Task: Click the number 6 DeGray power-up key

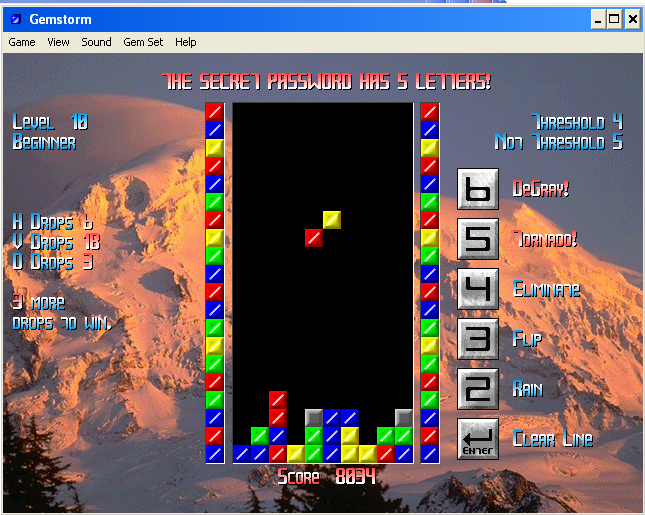Action: tap(478, 189)
